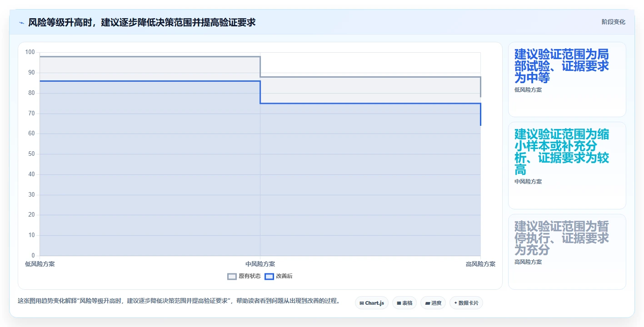Click the 中风险方案 x-axis label
The image size is (644, 327).
[260, 264]
